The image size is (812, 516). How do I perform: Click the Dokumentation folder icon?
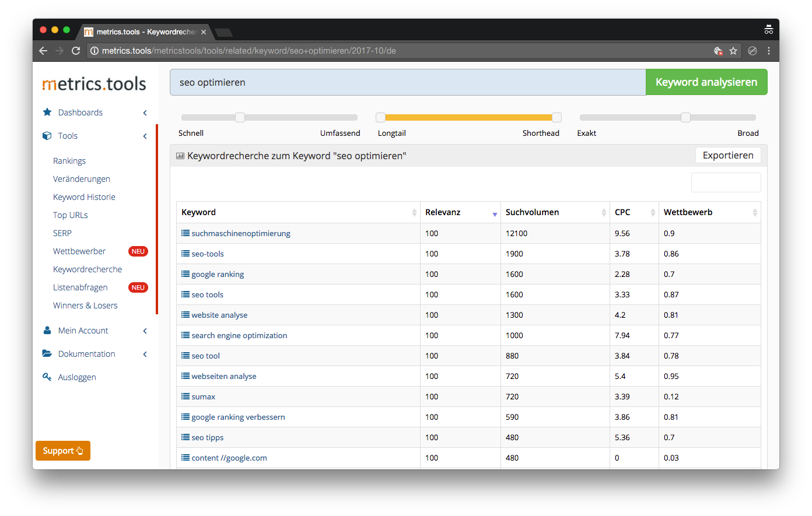[47, 354]
